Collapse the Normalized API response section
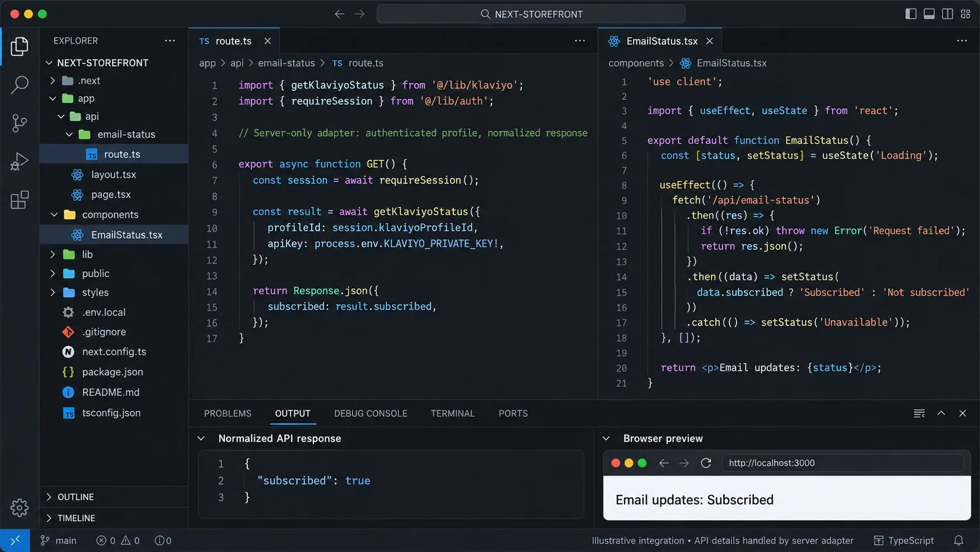The width and height of the screenshot is (980, 552). pos(201,438)
